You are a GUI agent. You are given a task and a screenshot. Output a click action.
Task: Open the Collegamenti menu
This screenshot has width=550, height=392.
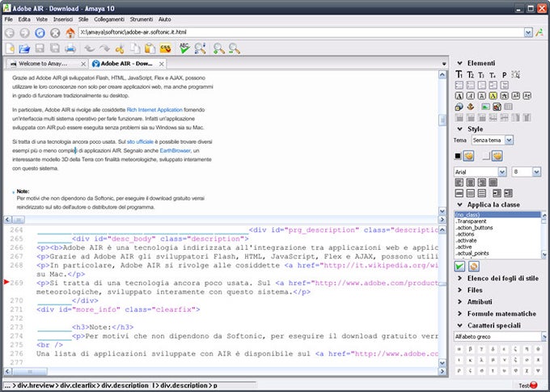pyautogui.click(x=109, y=19)
